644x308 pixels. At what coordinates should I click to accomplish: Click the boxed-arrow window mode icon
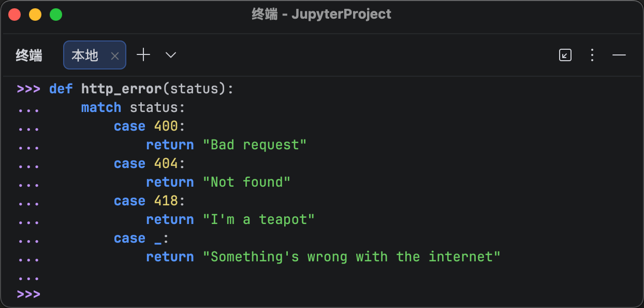point(565,55)
